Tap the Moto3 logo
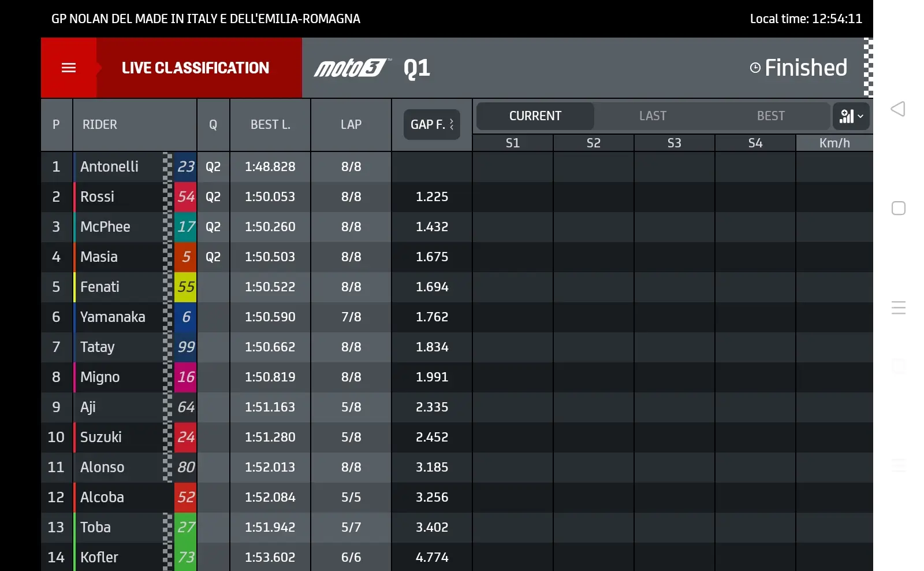The image size is (924, 571). 353,68
